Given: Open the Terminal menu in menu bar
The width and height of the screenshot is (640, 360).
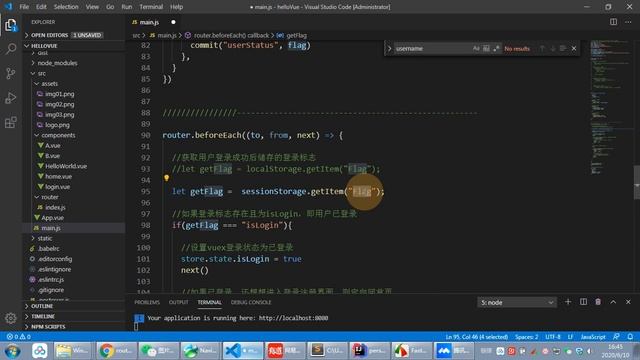Looking at the screenshot, I should click(x=151, y=7).
